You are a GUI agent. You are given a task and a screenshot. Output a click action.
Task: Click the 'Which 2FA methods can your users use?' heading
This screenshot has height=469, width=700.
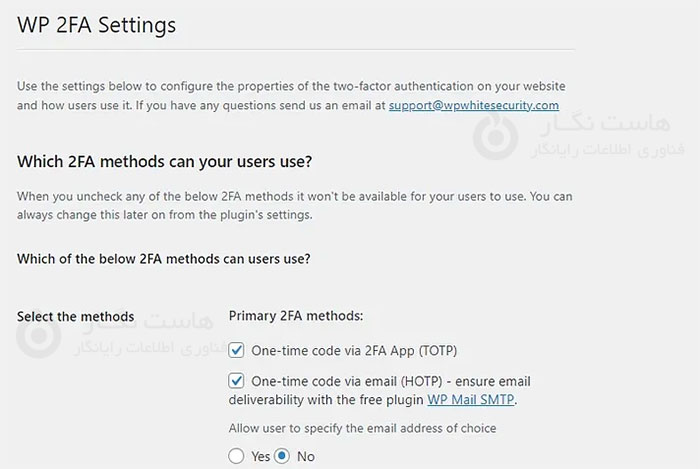pyautogui.click(x=172, y=162)
